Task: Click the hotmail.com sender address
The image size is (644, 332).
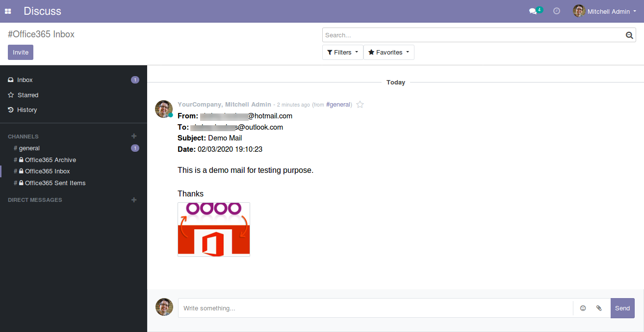Action: click(247, 116)
